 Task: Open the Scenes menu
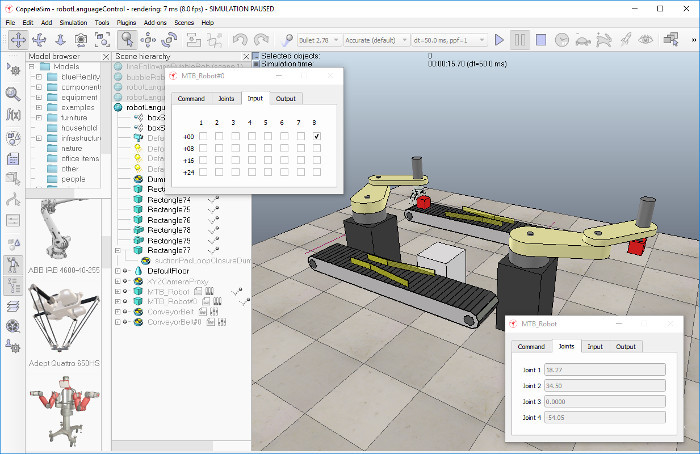click(184, 22)
